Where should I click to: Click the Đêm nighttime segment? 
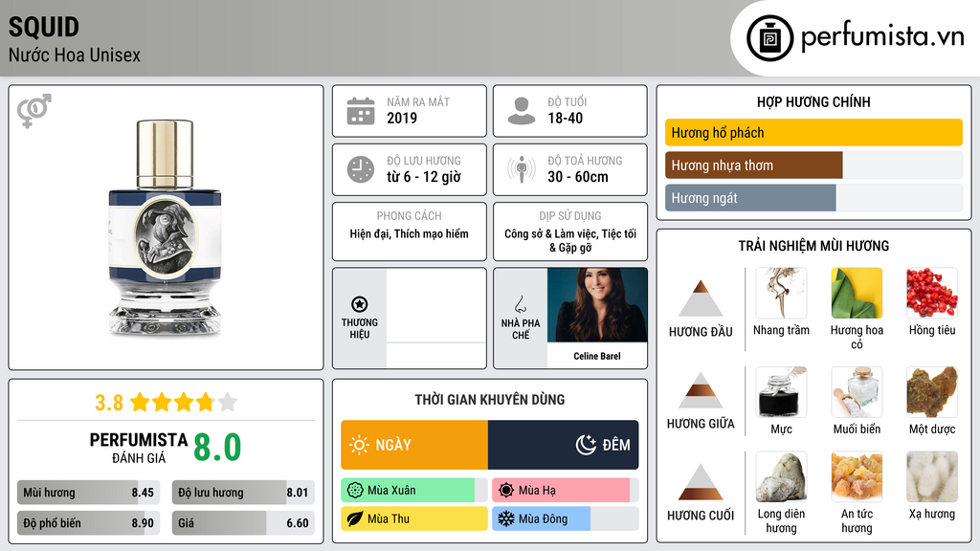point(563,445)
